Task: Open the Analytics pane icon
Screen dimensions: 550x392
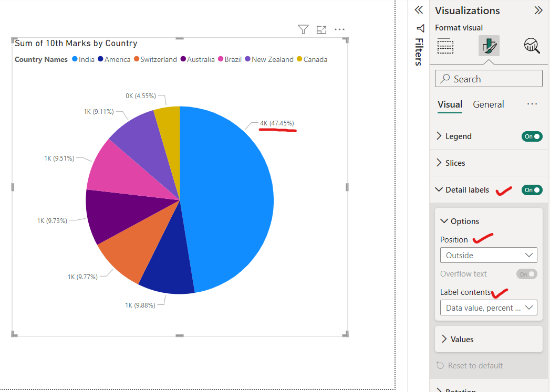Action: [x=532, y=46]
